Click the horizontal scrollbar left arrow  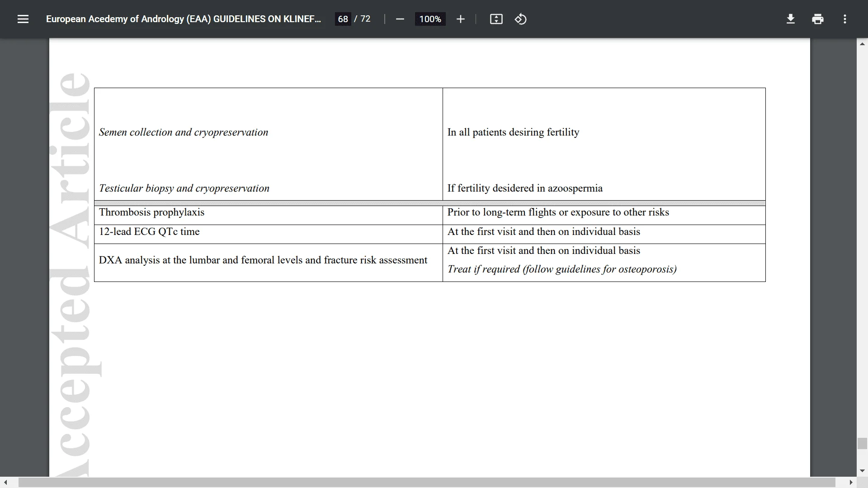click(5, 483)
